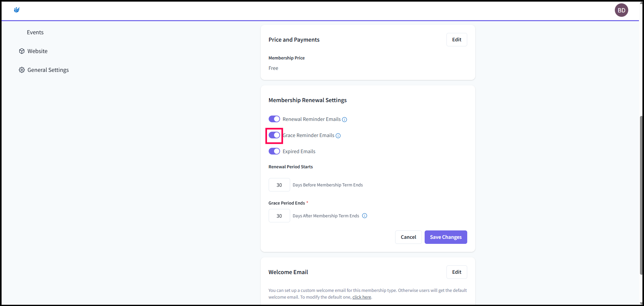
Task: Follow the 'click here' link
Action: point(362,297)
